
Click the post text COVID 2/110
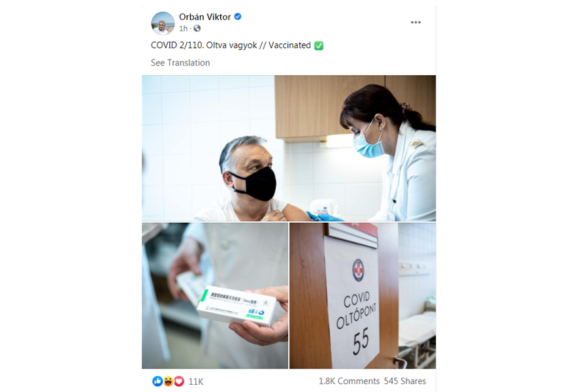177,45
